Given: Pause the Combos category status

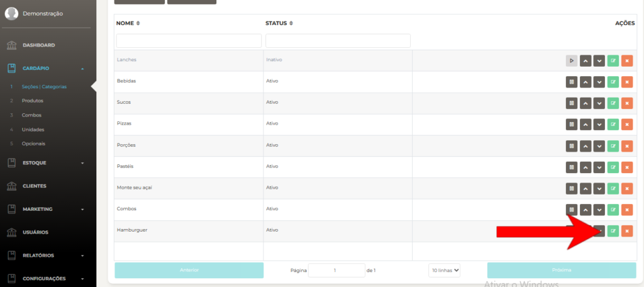Looking at the screenshot, I should point(571,210).
